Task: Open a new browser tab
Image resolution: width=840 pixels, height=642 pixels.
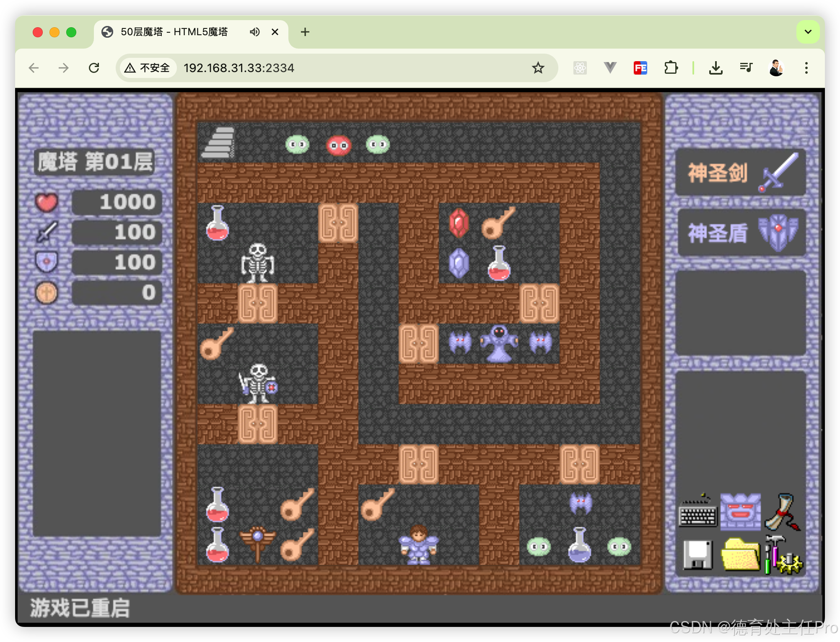Action: [x=305, y=32]
